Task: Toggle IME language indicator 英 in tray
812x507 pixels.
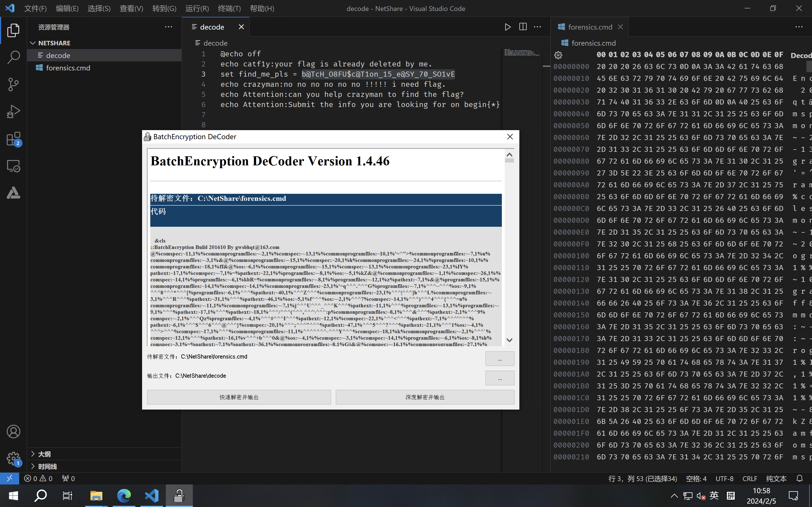Action: (x=714, y=496)
